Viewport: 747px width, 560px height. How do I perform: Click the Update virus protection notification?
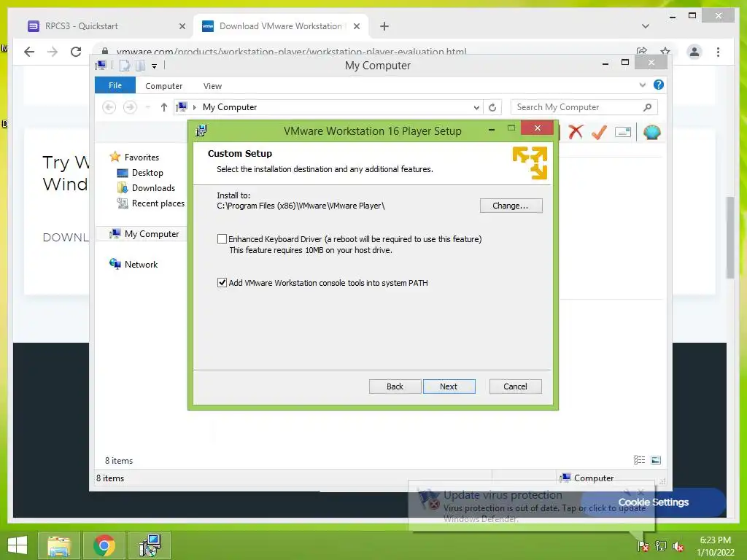tap(531, 506)
